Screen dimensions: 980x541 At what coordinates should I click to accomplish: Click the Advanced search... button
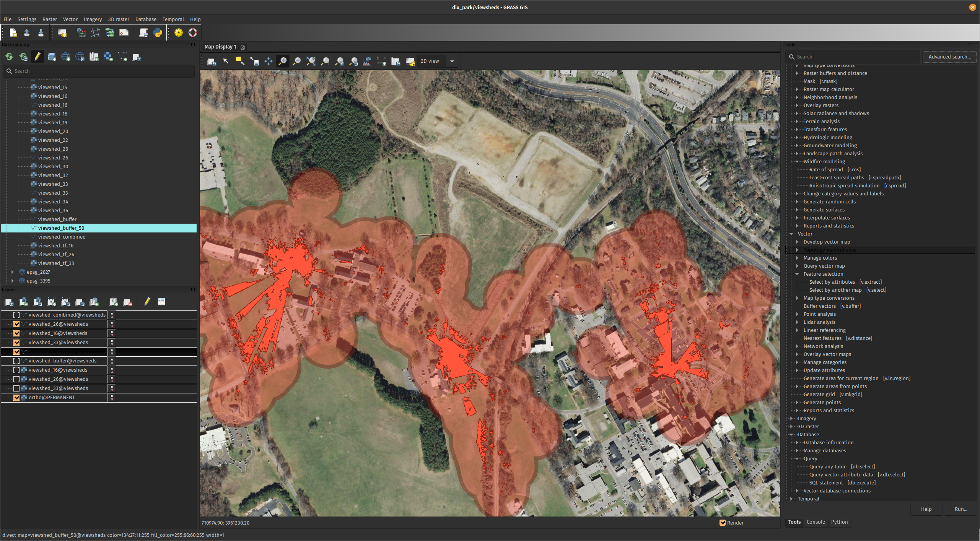coord(949,57)
